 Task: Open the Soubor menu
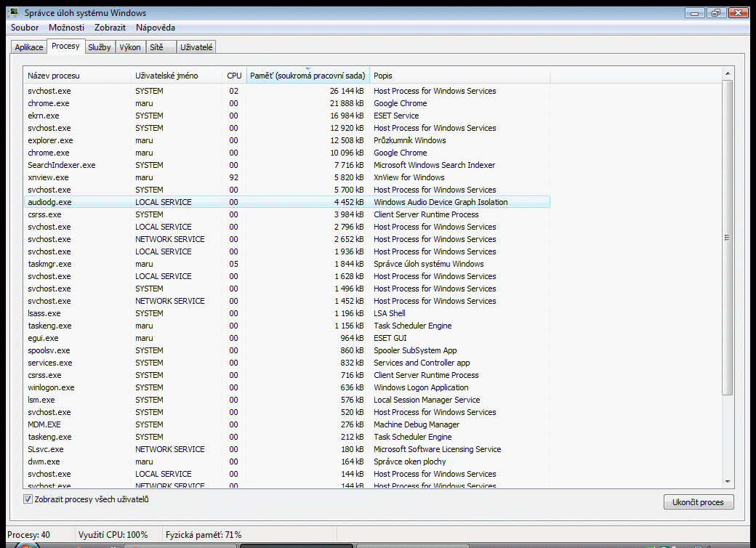(25, 28)
